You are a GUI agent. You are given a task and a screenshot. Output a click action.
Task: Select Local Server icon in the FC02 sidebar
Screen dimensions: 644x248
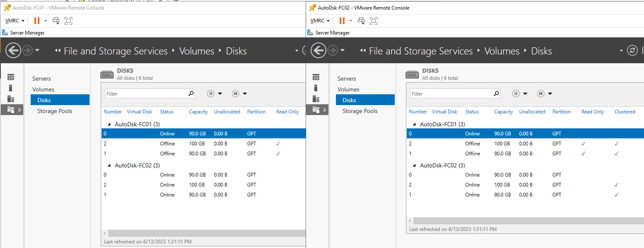point(316,88)
